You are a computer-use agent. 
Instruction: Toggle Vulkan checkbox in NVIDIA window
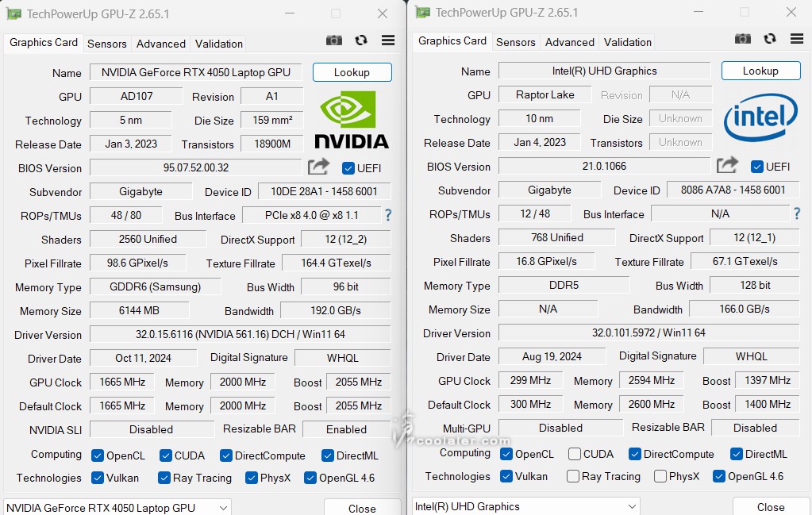(98, 478)
